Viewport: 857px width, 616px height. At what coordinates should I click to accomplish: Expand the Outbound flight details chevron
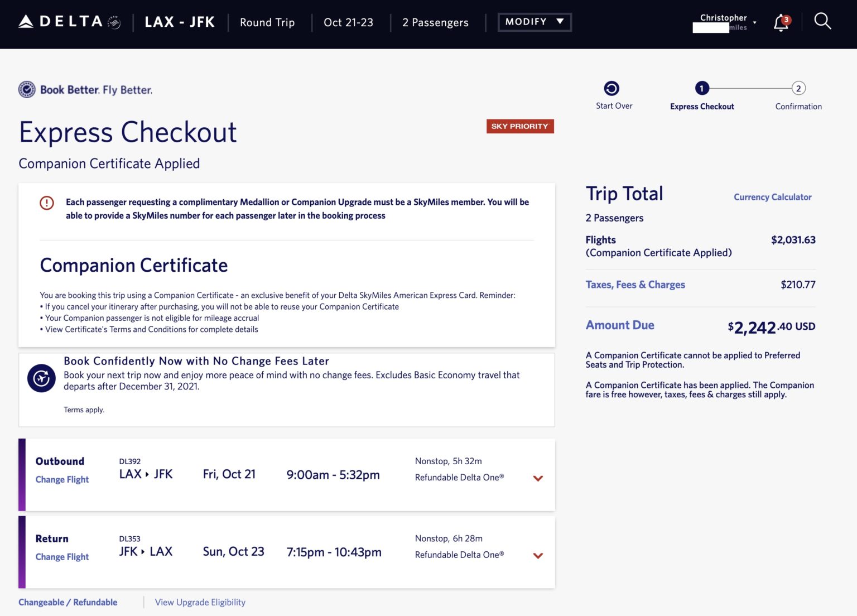click(x=538, y=478)
